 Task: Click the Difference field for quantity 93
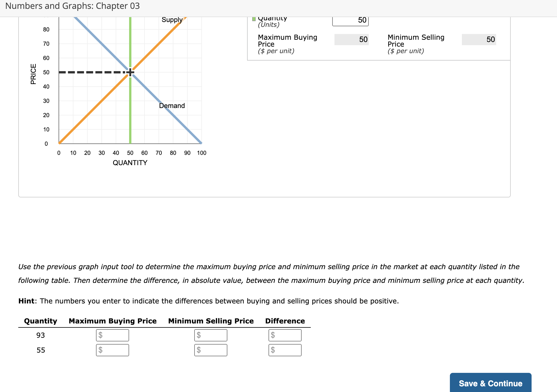[x=285, y=335]
